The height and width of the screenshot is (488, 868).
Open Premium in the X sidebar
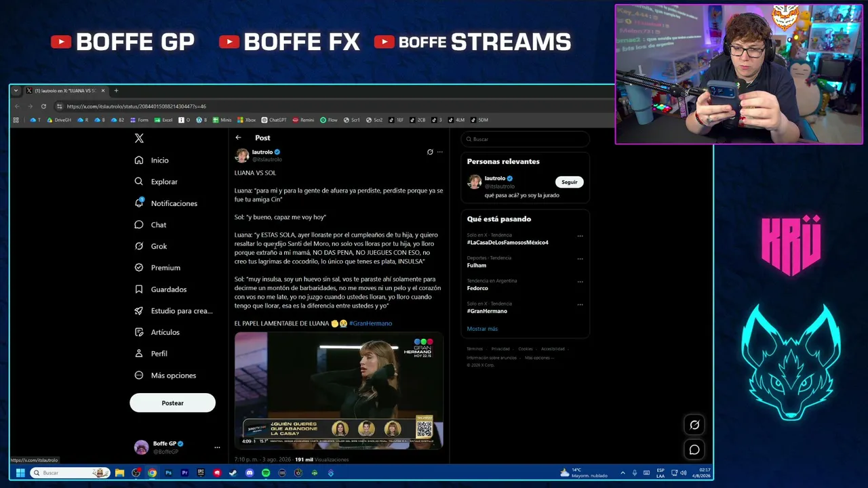(x=157, y=268)
